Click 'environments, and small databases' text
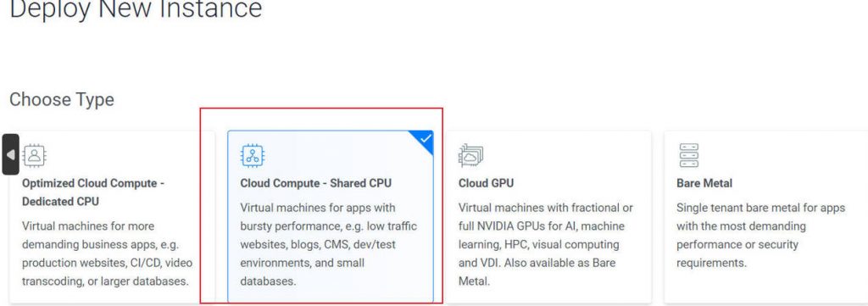Screen dimensions: 868x306 [303, 272]
